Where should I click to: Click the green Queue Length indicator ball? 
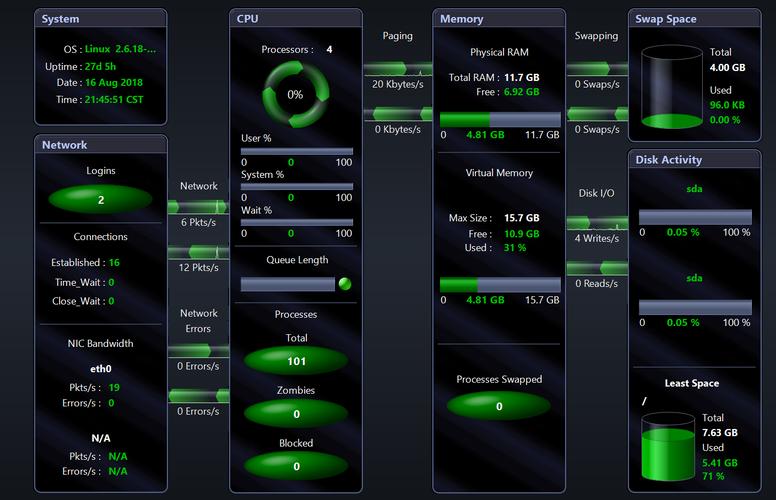pyautogui.click(x=345, y=284)
